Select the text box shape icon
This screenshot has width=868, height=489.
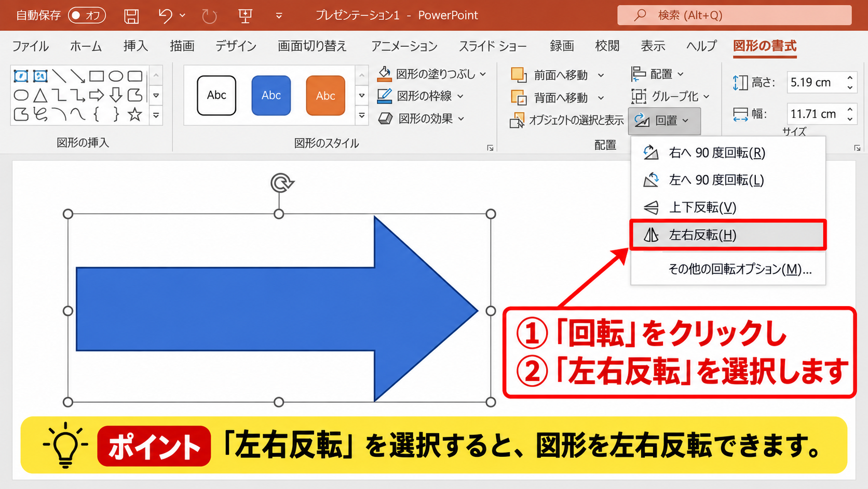click(21, 76)
